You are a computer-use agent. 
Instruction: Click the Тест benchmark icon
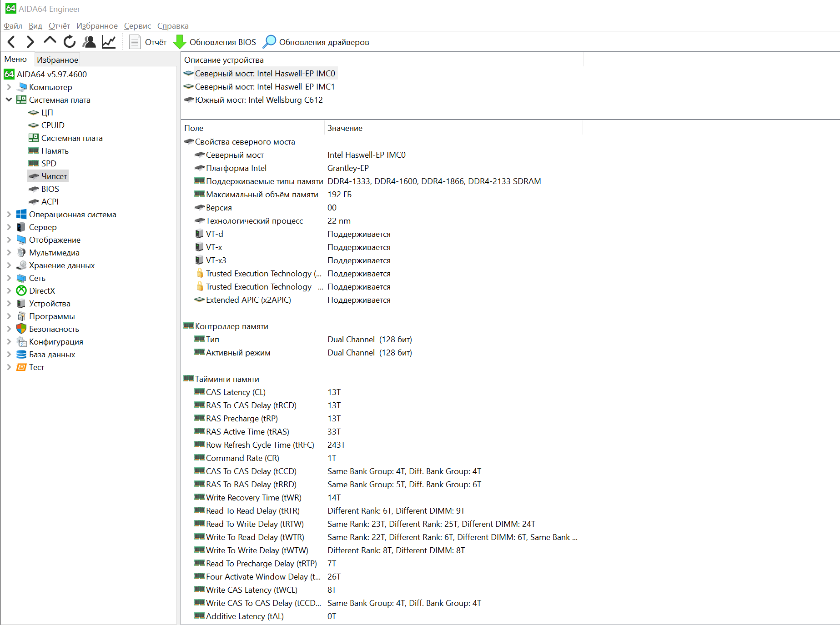coord(21,367)
